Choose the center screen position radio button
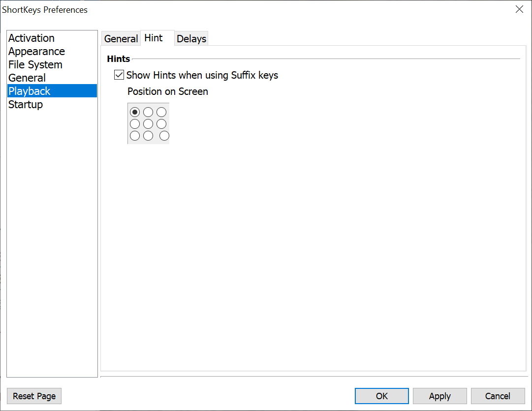Viewport: 532px width, 411px height. (148, 124)
